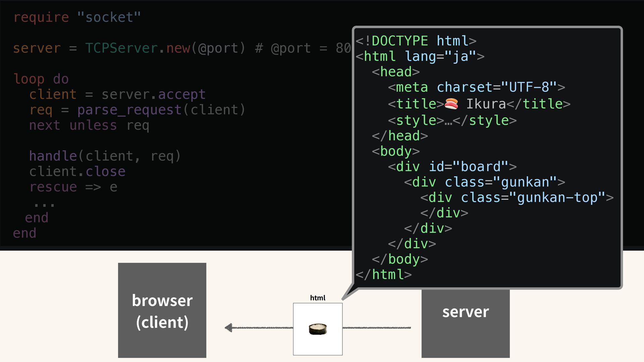
Task: Click the meta charset UTF-8 tag
Action: [x=476, y=87]
